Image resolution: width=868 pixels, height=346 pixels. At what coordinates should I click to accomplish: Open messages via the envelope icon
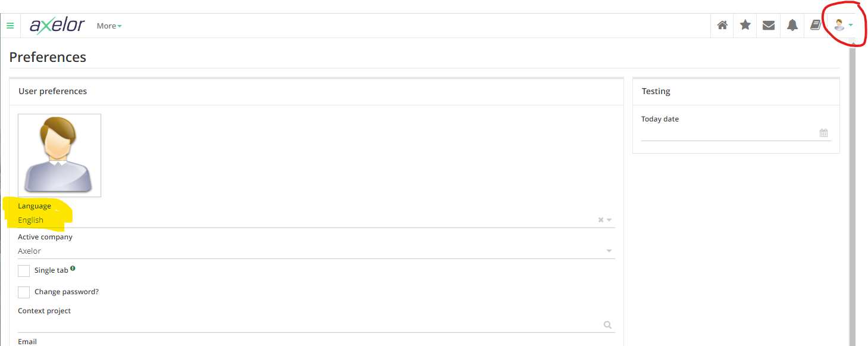tap(769, 25)
